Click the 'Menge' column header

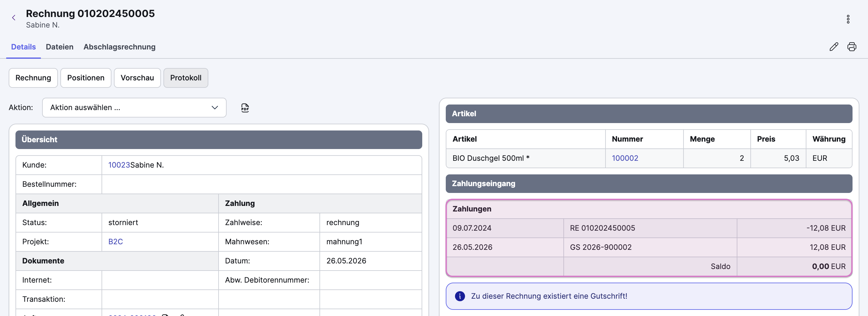(x=702, y=139)
